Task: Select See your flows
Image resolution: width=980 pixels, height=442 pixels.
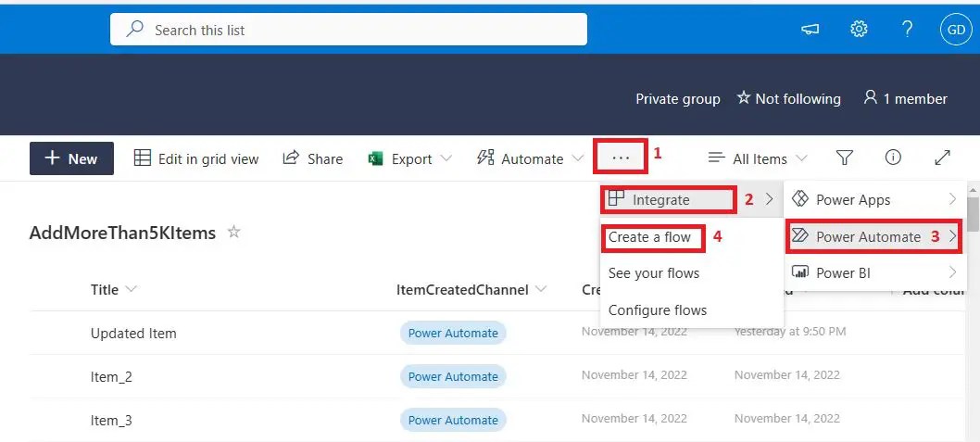Action: (x=654, y=273)
